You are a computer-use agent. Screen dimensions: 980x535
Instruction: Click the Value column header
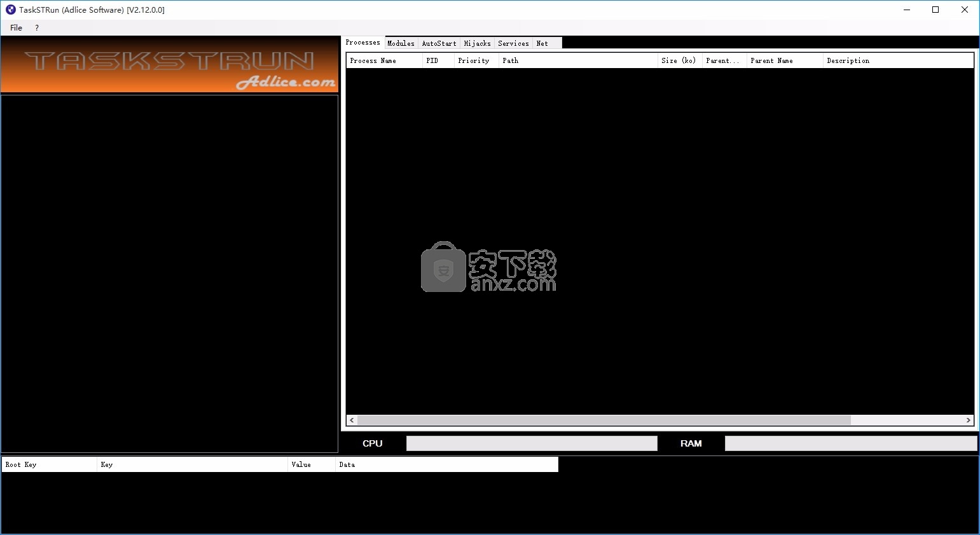[312, 464]
